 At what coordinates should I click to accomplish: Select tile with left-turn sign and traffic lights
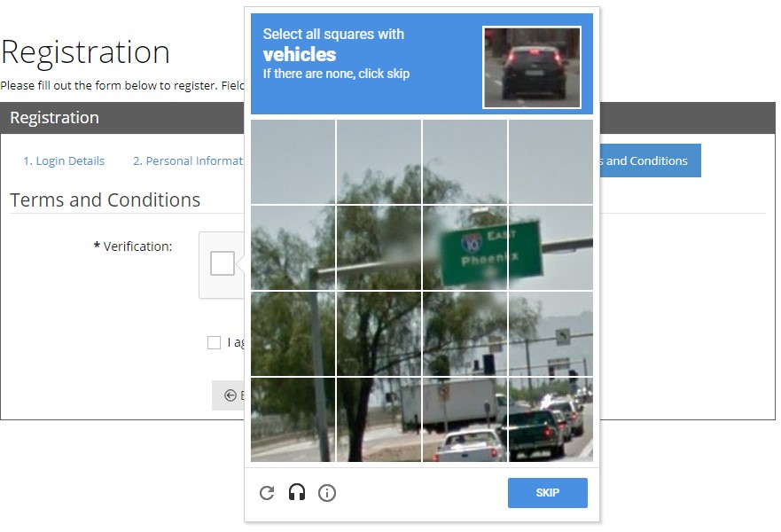pos(551,333)
